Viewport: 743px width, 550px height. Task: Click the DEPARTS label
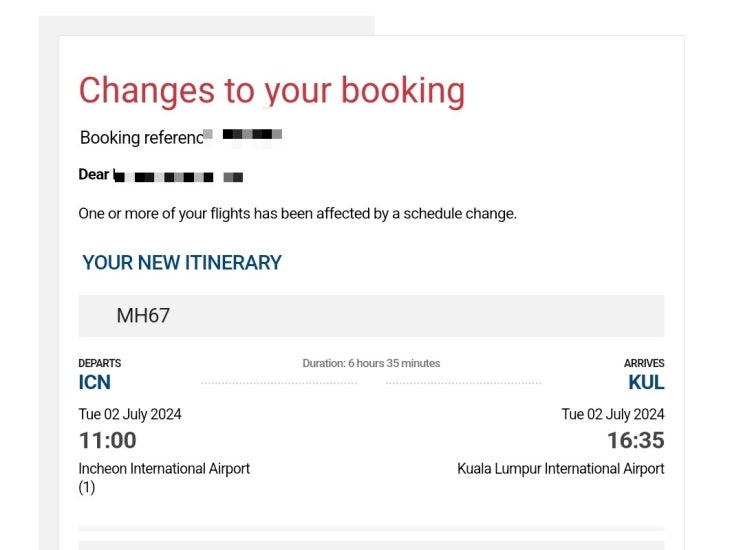click(x=100, y=363)
